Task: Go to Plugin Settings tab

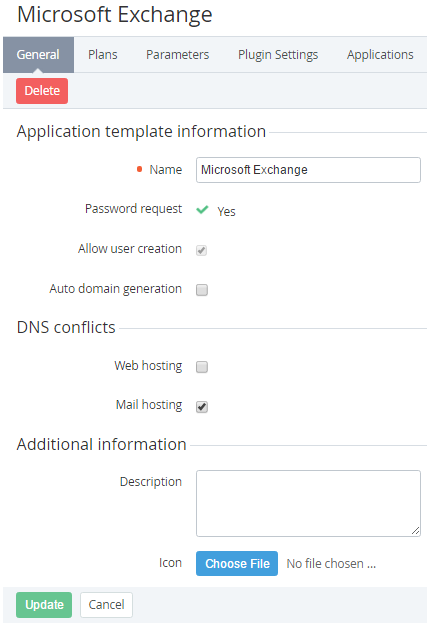Action: point(278,55)
